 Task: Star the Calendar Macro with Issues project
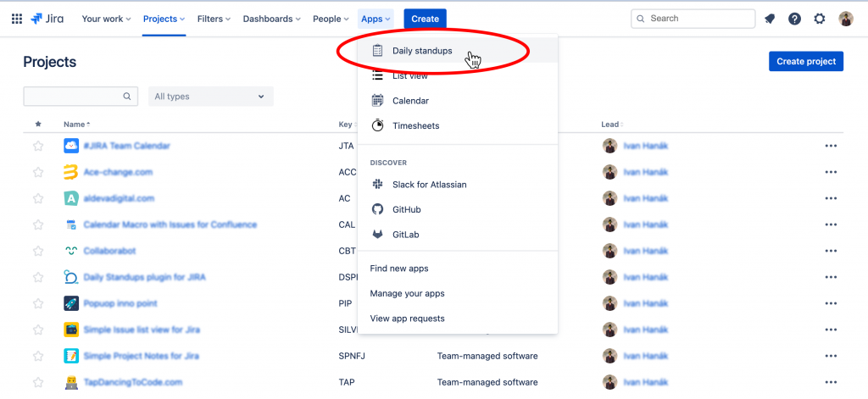click(x=37, y=224)
